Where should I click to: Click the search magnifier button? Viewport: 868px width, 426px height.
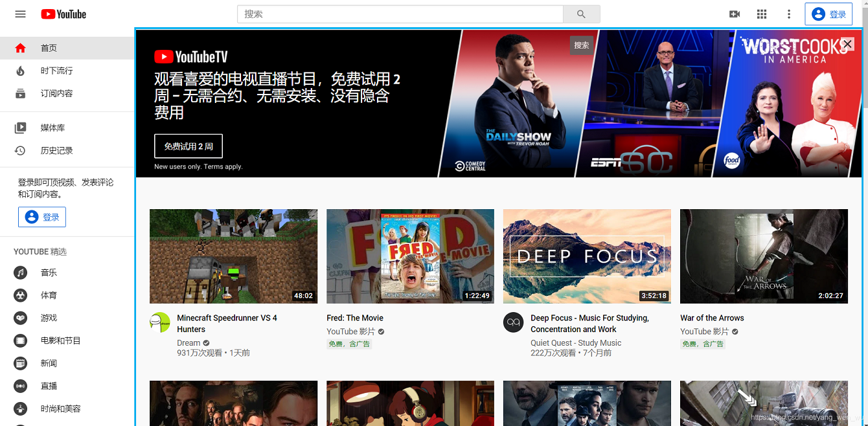(x=581, y=14)
